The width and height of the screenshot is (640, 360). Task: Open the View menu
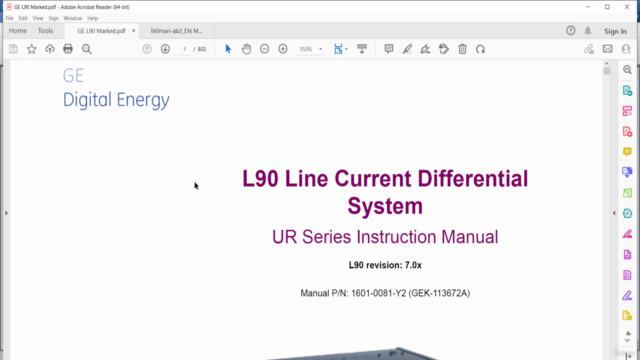click(x=38, y=18)
